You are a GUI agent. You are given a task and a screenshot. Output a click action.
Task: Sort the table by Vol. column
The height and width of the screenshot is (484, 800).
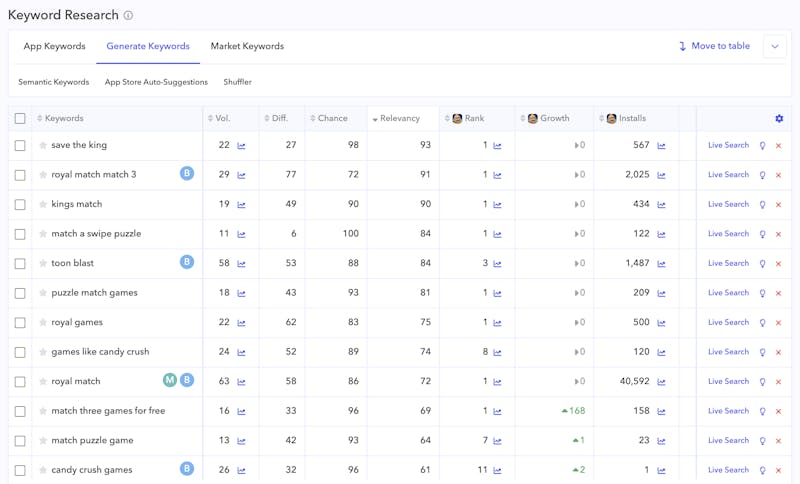(222, 119)
